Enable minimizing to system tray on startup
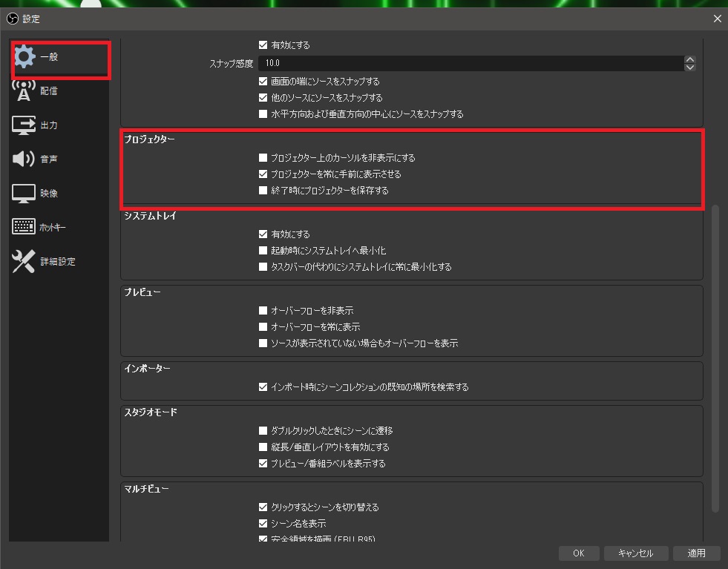728x569 pixels. point(263,249)
